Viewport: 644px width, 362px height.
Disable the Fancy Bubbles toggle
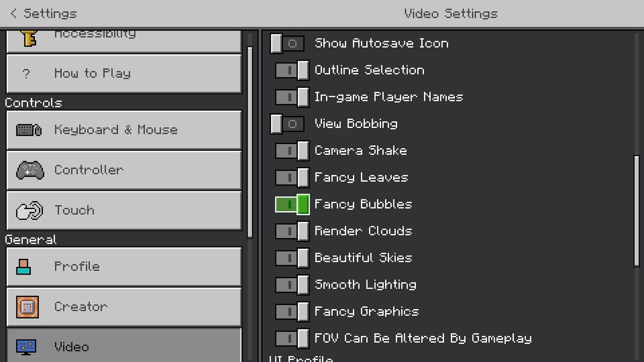tap(292, 204)
